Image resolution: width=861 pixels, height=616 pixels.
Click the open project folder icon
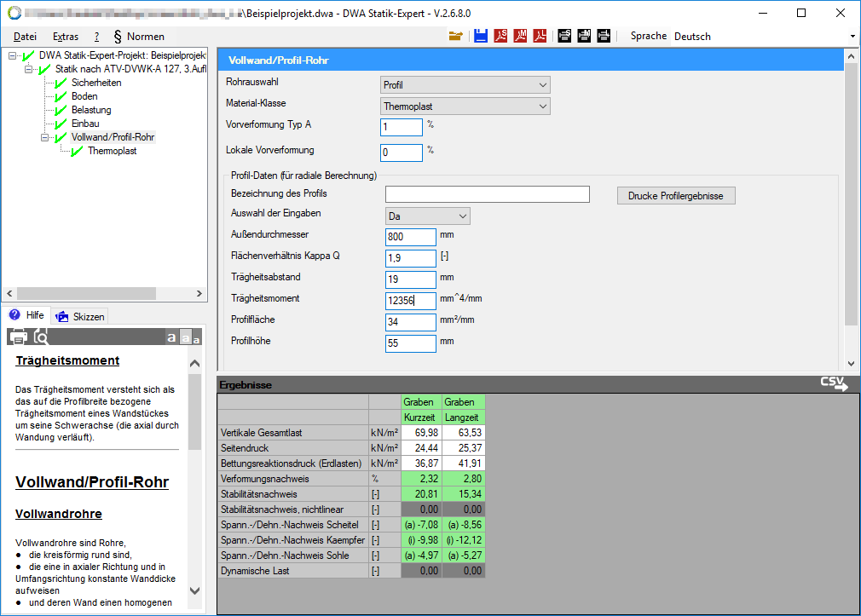coord(456,36)
